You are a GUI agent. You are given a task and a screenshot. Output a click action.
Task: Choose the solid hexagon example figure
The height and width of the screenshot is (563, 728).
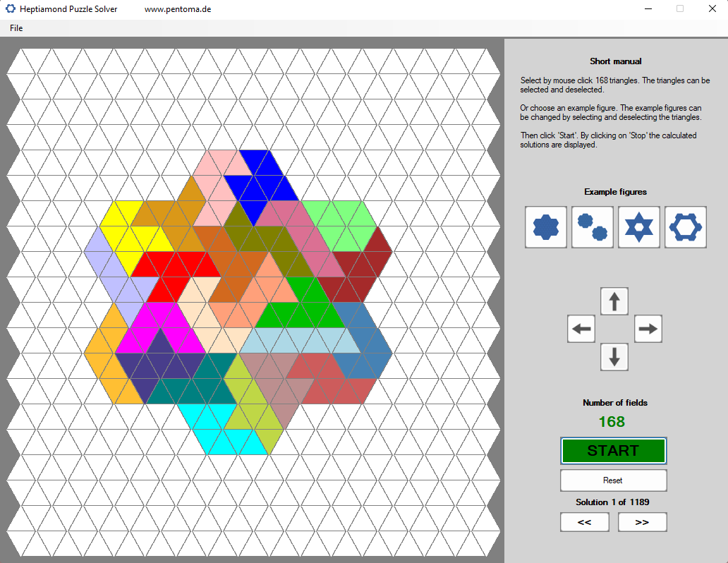pyautogui.click(x=545, y=227)
